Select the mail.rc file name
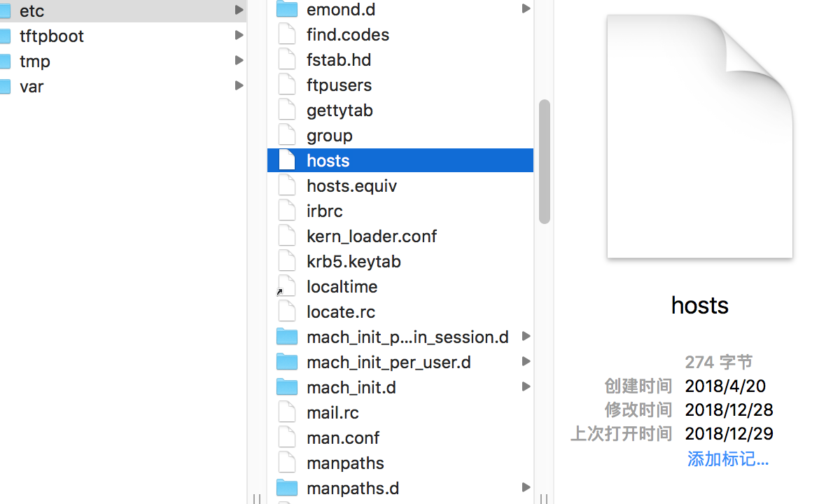Screen dimensions: 833x504 pyautogui.click(x=332, y=413)
